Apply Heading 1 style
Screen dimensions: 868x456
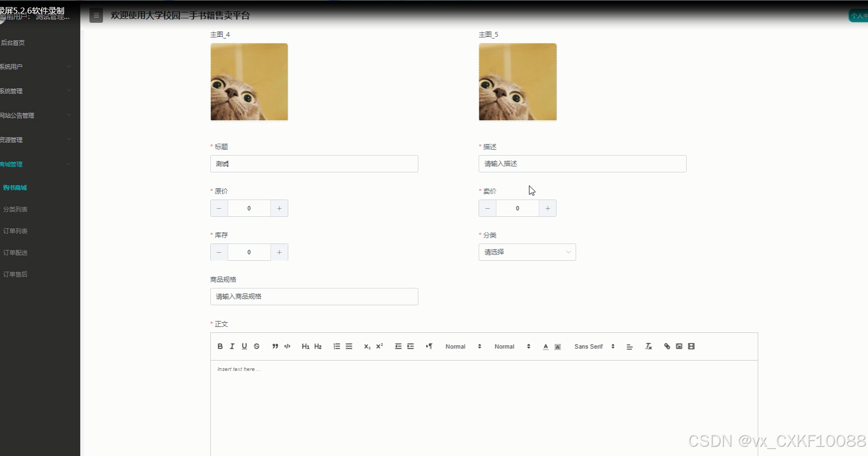click(x=306, y=346)
